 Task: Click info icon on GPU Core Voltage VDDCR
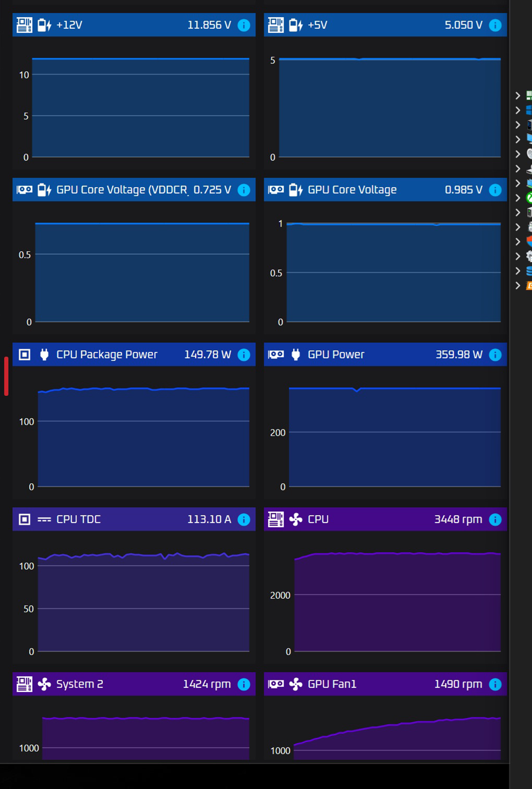coord(244,190)
